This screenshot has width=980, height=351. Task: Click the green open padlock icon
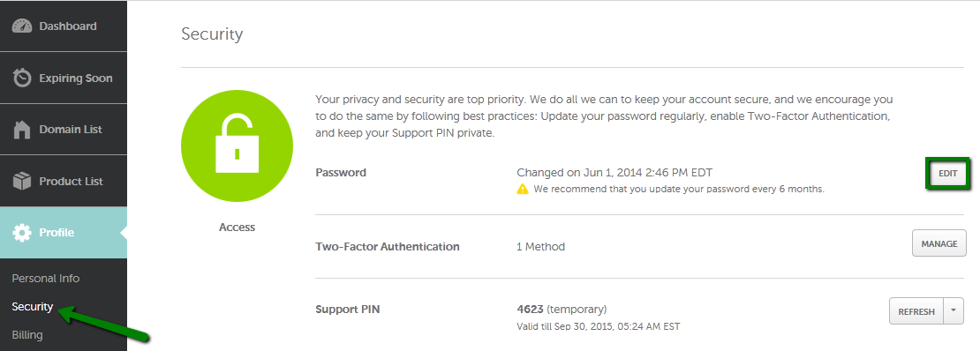click(237, 145)
